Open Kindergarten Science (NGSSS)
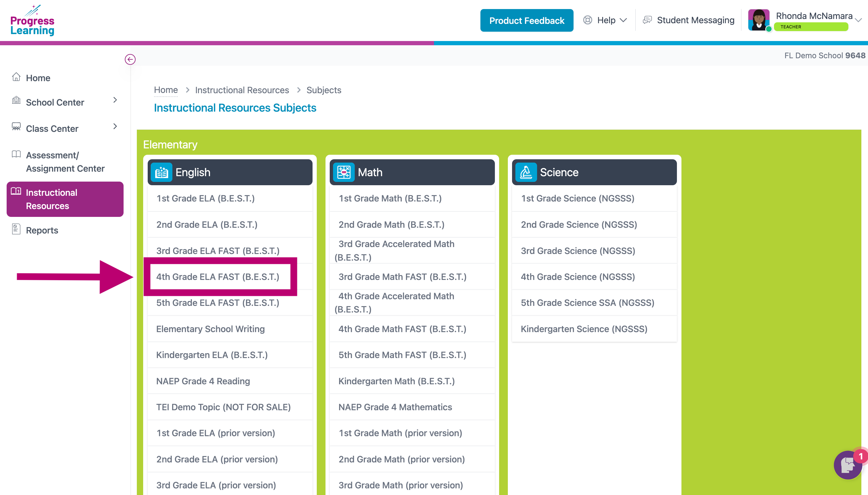The height and width of the screenshot is (495, 868). (x=594, y=329)
